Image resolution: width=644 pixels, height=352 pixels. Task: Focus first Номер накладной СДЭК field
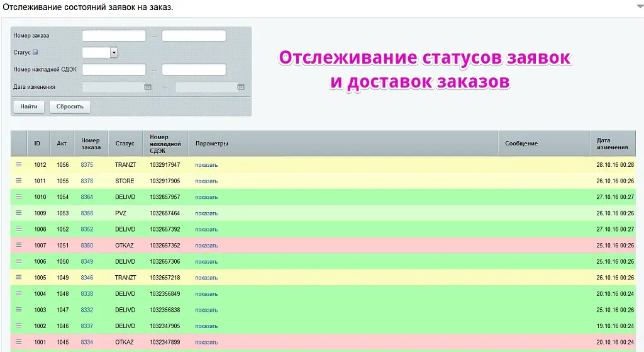pyautogui.click(x=114, y=69)
